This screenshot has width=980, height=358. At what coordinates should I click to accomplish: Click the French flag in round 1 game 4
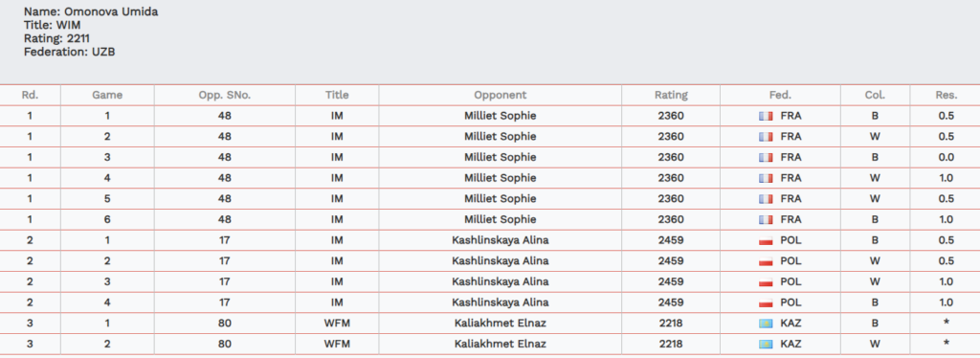click(766, 178)
